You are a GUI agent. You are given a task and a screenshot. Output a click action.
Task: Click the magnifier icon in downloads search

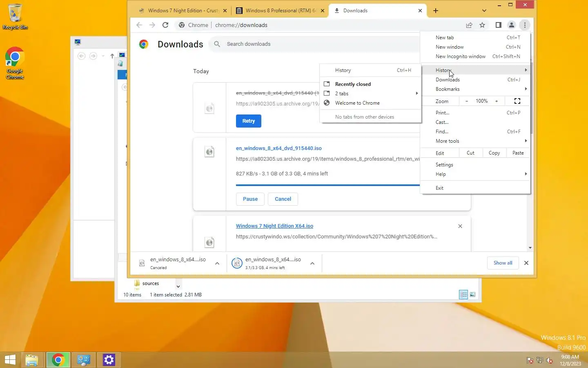(217, 44)
